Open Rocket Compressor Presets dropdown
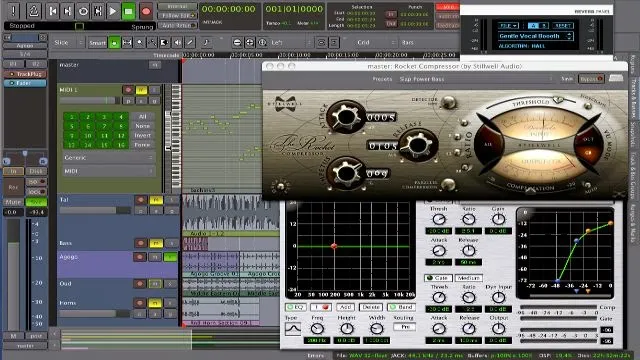Screen dimensions: 640x360 click(476, 79)
